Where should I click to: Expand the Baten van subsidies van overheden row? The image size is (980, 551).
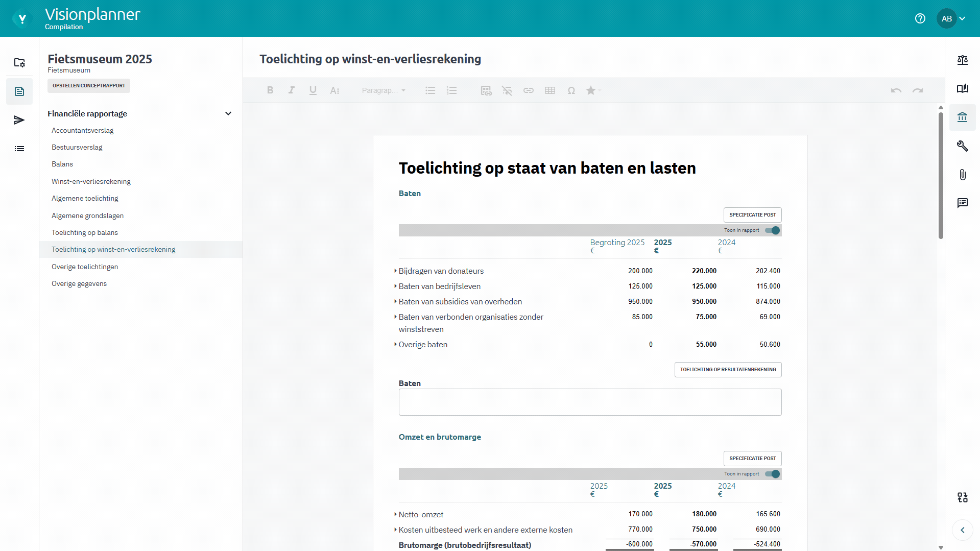pos(395,301)
